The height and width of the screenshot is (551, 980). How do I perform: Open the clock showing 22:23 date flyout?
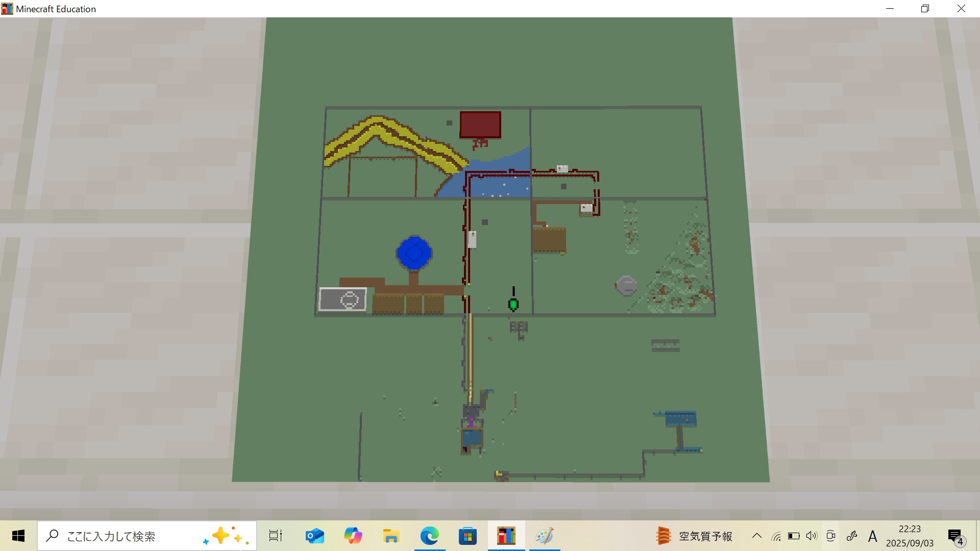[910, 536]
